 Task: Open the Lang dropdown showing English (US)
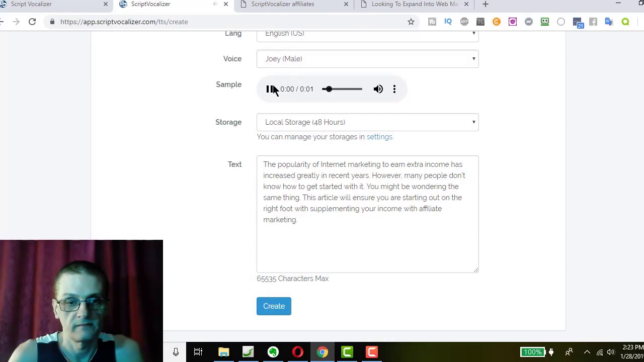[368, 34]
